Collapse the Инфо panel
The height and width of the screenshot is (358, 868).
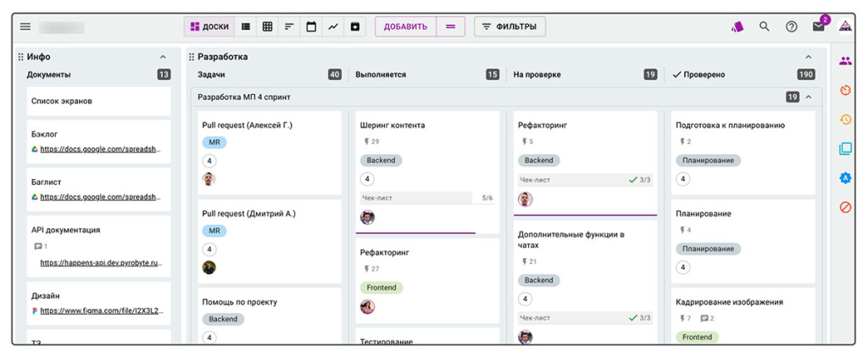click(x=163, y=57)
